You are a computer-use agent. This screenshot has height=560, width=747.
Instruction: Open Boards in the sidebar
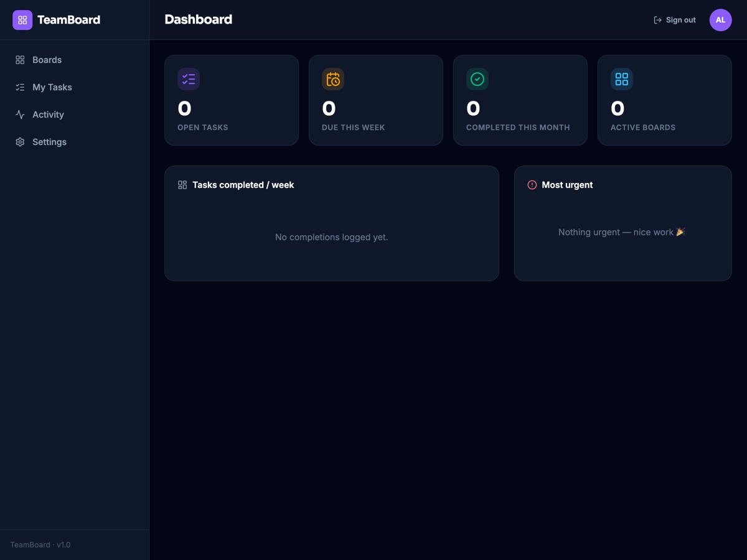click(75, 60)
